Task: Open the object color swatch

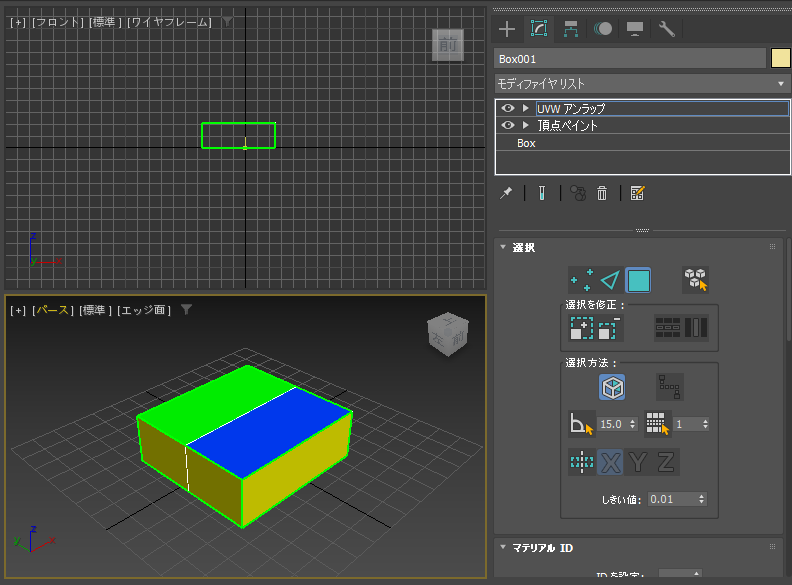Action: pyautogui.click(x=781, y=59)
